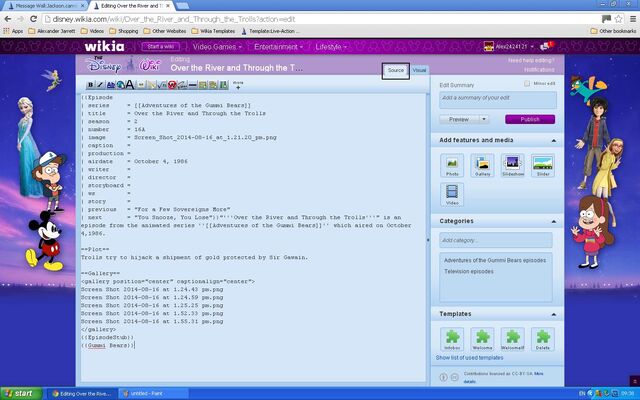This screenshot has height=400, width=640.
Task: Open Entertainment dropdown menu
Action: click(x=278, y=47)
